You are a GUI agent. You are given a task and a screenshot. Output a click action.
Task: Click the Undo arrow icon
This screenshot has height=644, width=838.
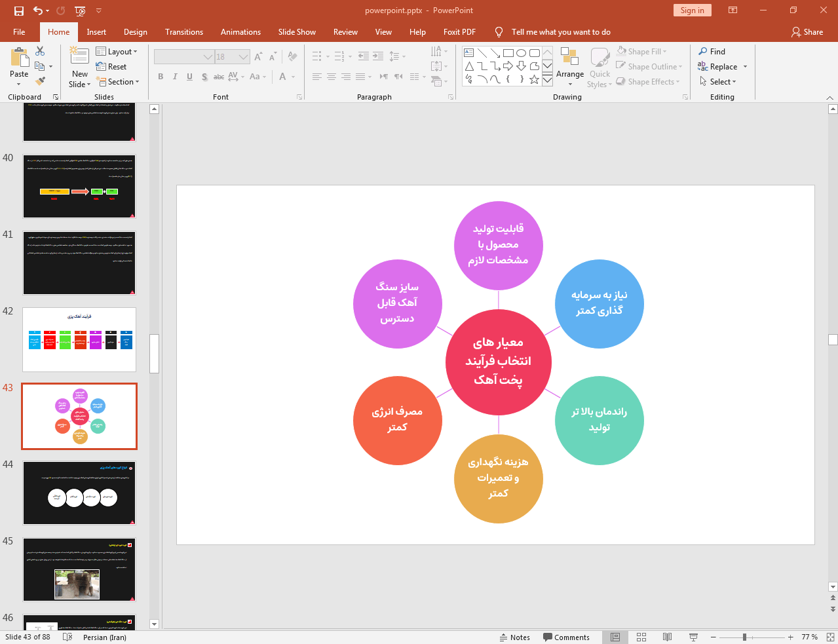pyautogui.click(x=38, y=10)
